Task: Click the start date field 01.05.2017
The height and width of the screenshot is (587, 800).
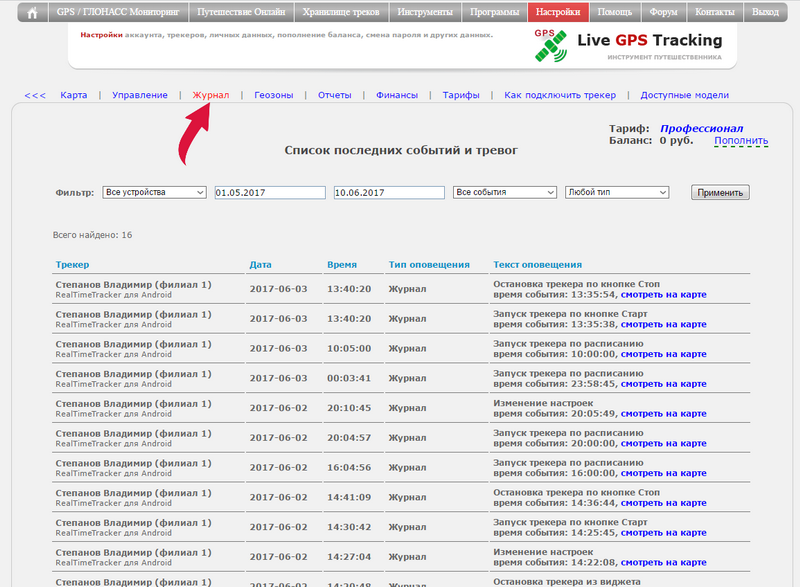Action: pyautogui.click(x=270, y=192)
